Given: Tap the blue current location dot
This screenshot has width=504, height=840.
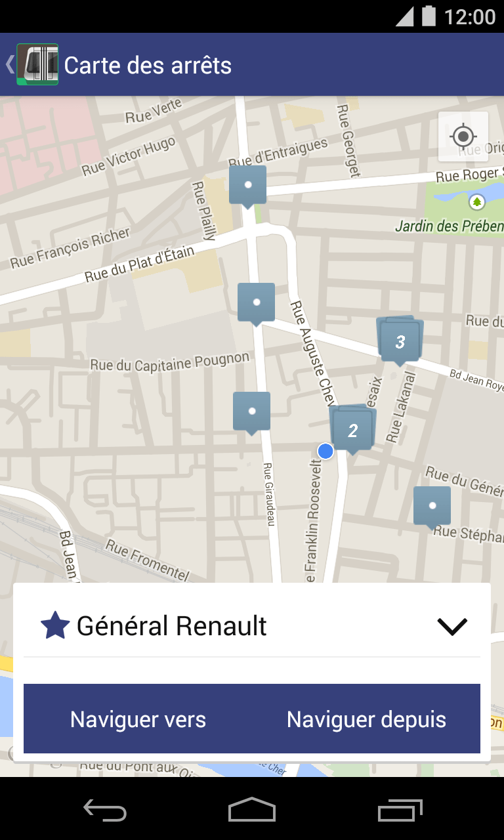Looking at the screenshot, I should pyautogui.click(x=325, y=451).
